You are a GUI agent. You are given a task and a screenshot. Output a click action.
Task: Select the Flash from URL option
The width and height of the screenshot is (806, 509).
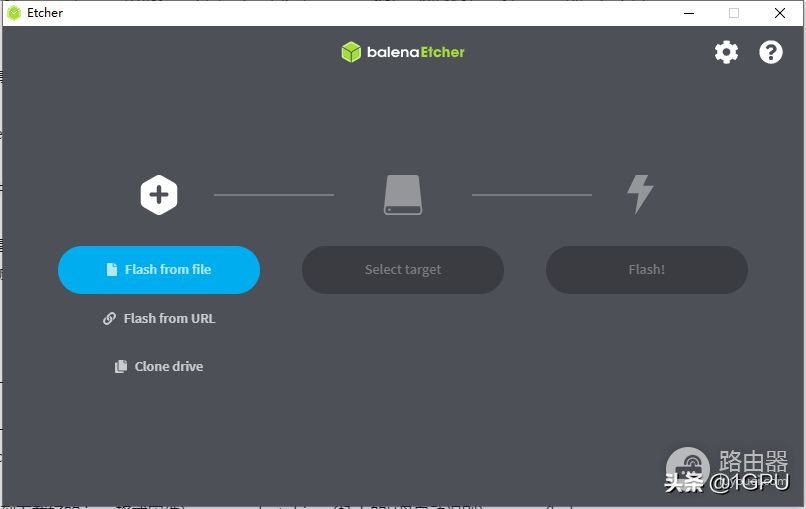[159, 319]
